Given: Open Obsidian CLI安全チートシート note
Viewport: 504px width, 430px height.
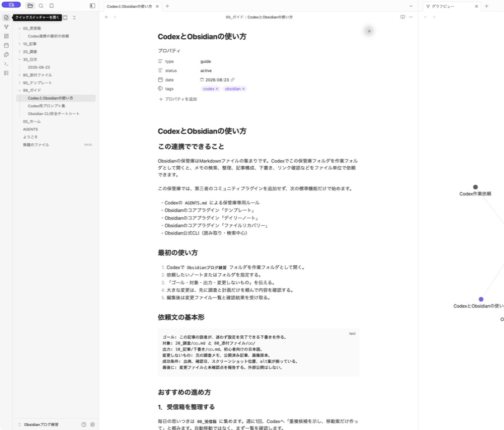Looking at the screenshot, I should [54, 114].
